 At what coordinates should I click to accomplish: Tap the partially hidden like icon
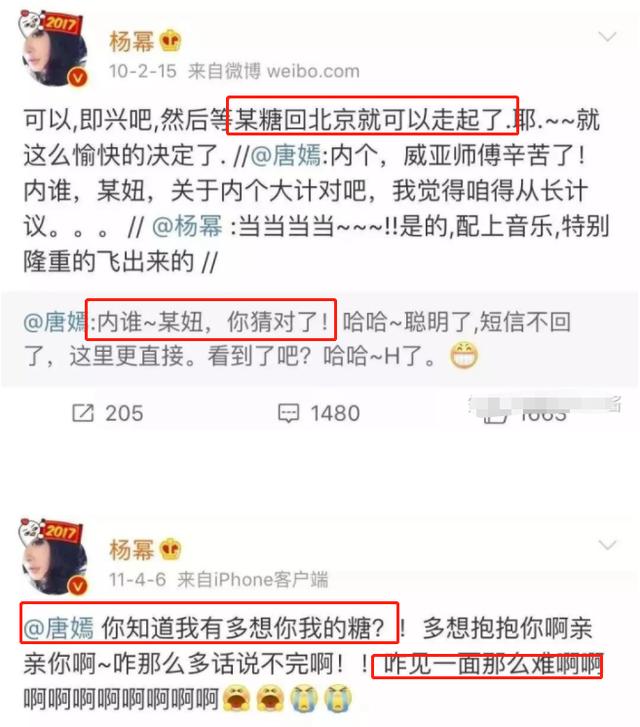[494, 416]
